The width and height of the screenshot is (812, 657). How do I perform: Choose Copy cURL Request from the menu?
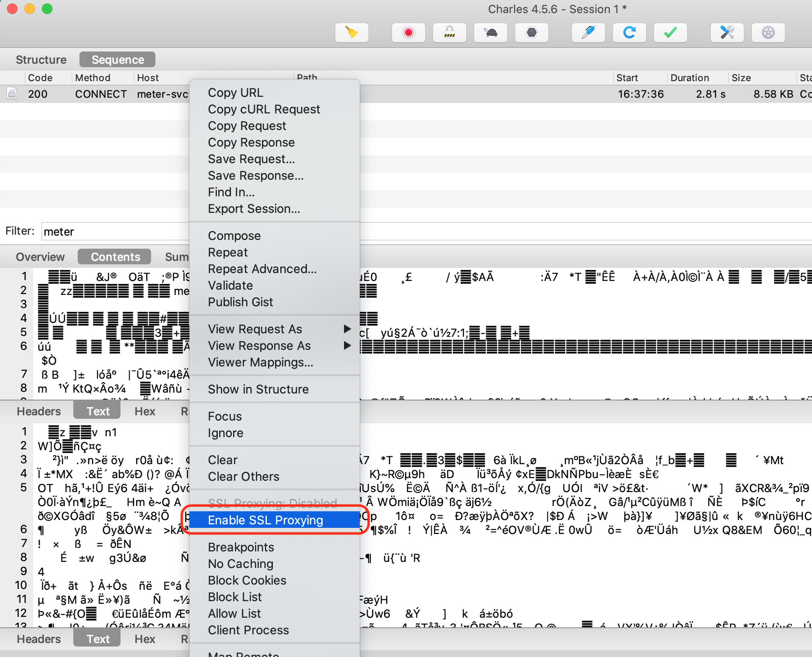[264, 109]
